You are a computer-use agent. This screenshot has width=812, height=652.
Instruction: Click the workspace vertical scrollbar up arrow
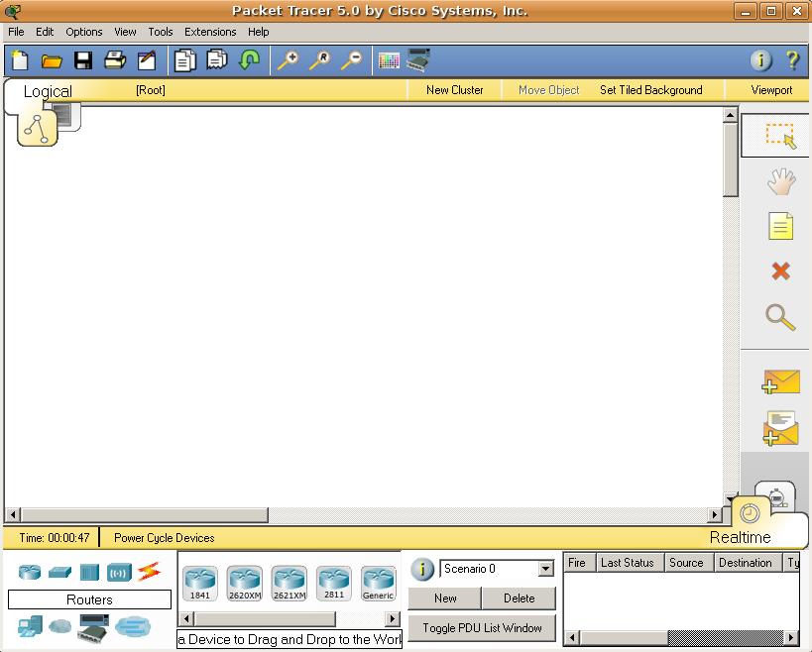tap(730, 115)
